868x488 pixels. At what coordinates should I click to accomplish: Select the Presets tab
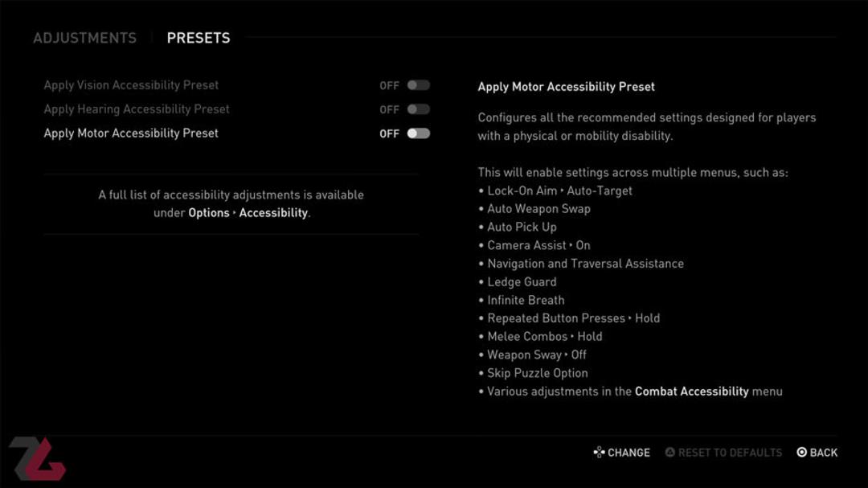pos(199,38)
